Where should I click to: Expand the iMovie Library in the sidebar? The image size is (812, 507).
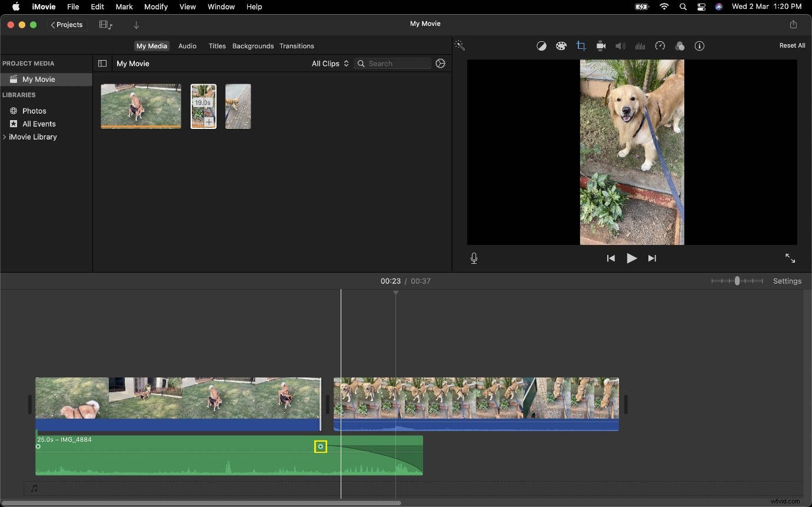pyautogui.click(x=5, y=137)
